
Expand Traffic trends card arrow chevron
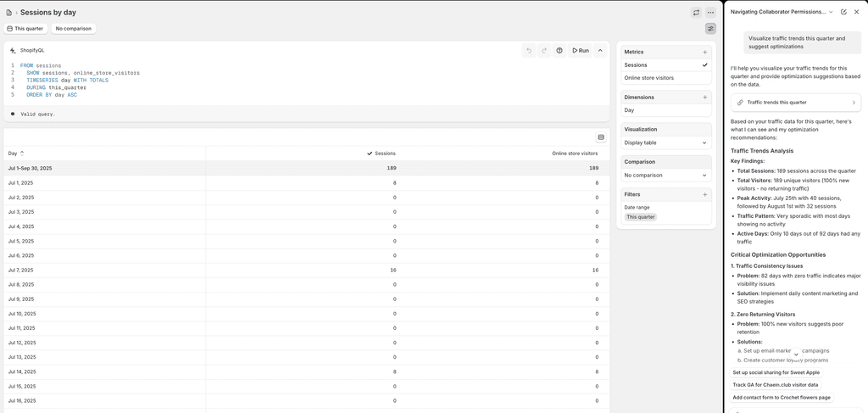click(x=853, y=103)
